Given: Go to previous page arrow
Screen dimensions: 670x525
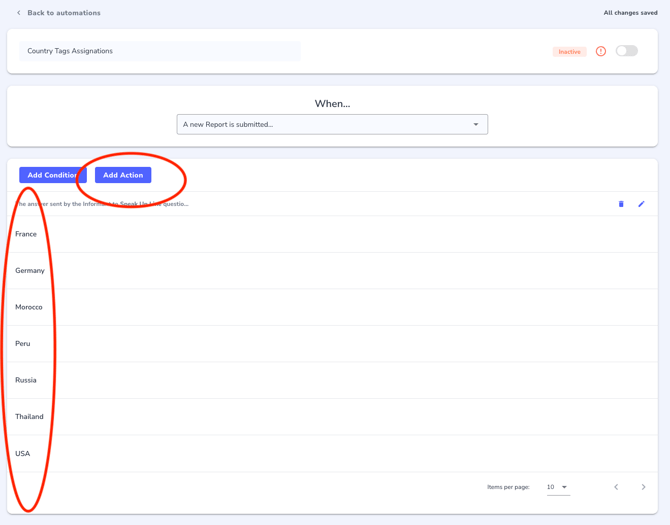Looking at the screenshot, I should click(616, 487).
